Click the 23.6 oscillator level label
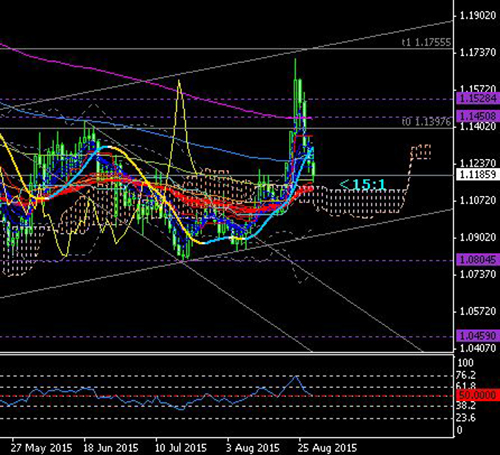Image resolution: width=500 pixels, height=455 pixels. 466,417
